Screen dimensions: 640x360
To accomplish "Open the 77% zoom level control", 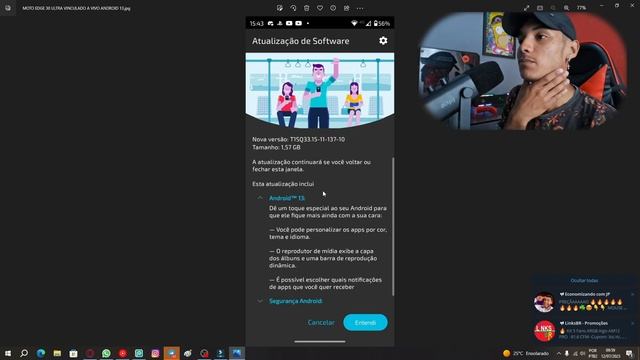I will (581, 8).
